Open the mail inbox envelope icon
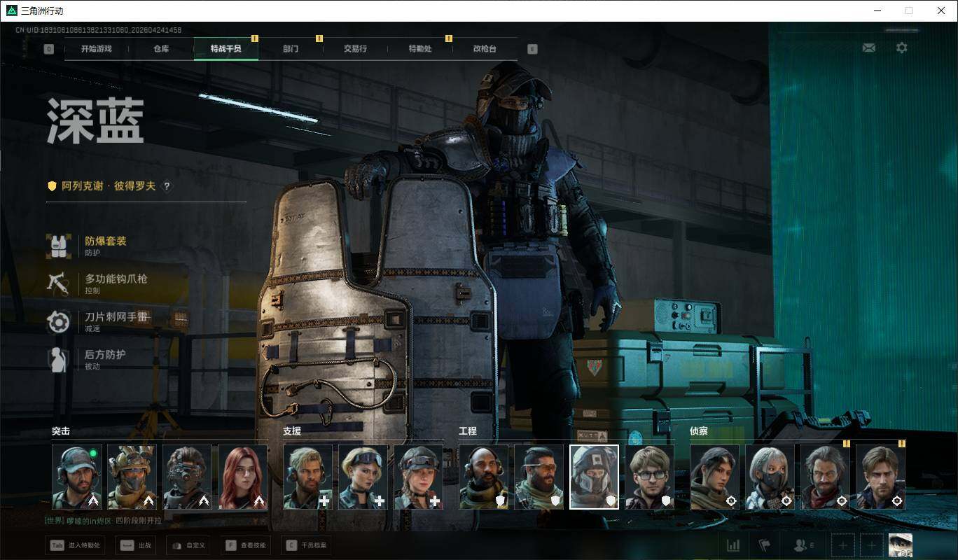This screenshot has width=958, height=560. tap(868, 48)
